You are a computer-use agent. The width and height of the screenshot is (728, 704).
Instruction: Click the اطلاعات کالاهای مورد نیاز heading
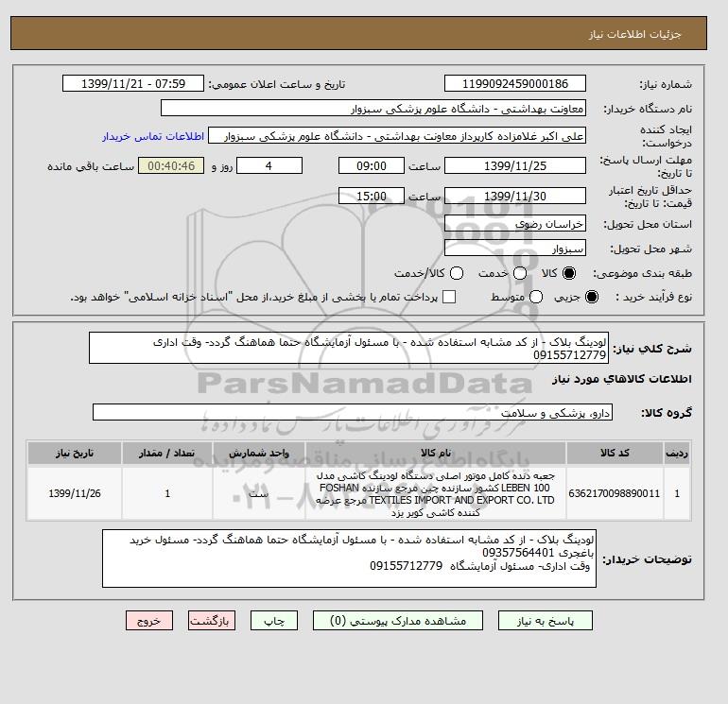point(622,379)
